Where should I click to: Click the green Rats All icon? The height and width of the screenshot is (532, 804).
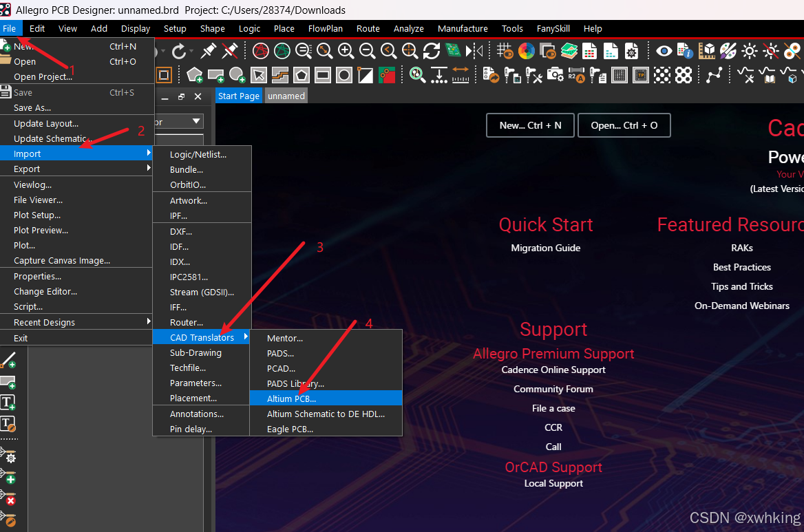tap(282, 51)
